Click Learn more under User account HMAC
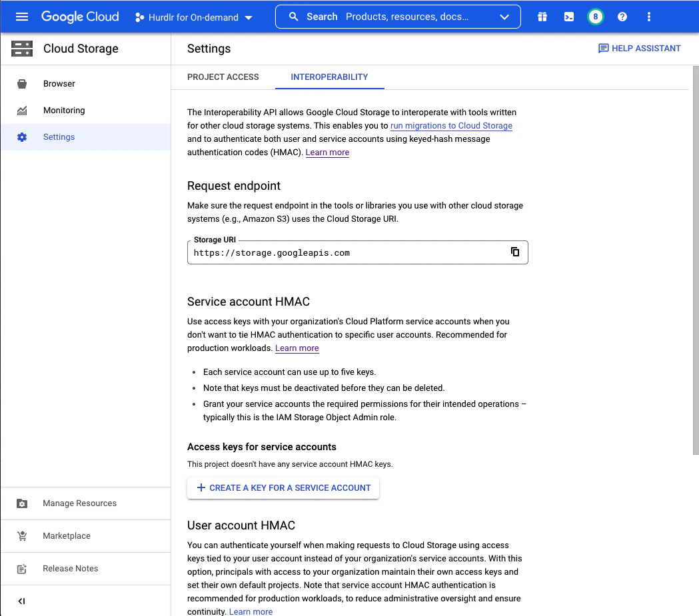Image resolution: width=699 pixels, height=616 pixels. (251, 611)
